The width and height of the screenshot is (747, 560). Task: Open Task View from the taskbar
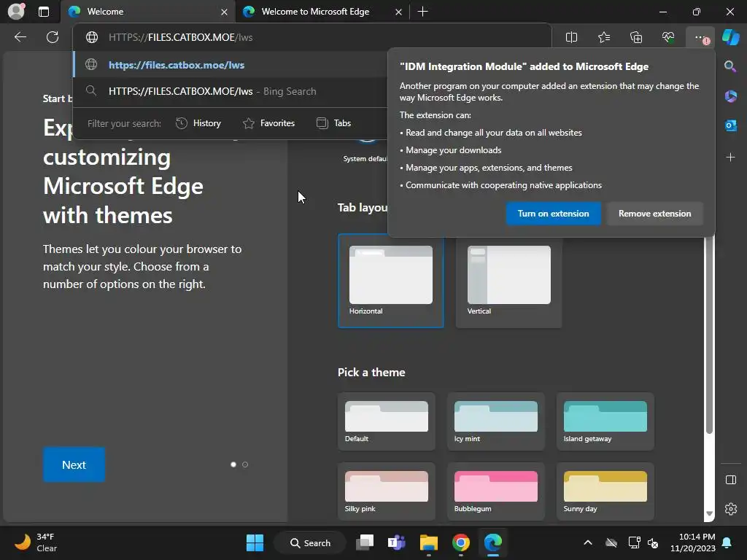[365, 542]
